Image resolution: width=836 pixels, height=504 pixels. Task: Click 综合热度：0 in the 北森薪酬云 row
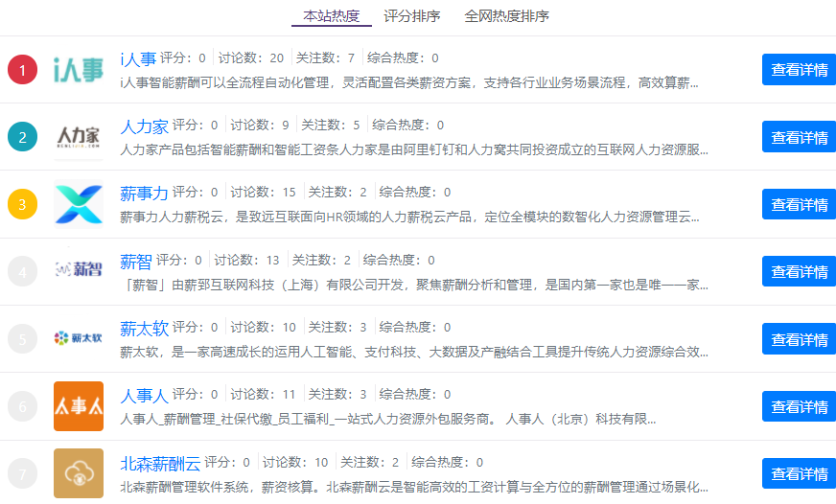448,462
